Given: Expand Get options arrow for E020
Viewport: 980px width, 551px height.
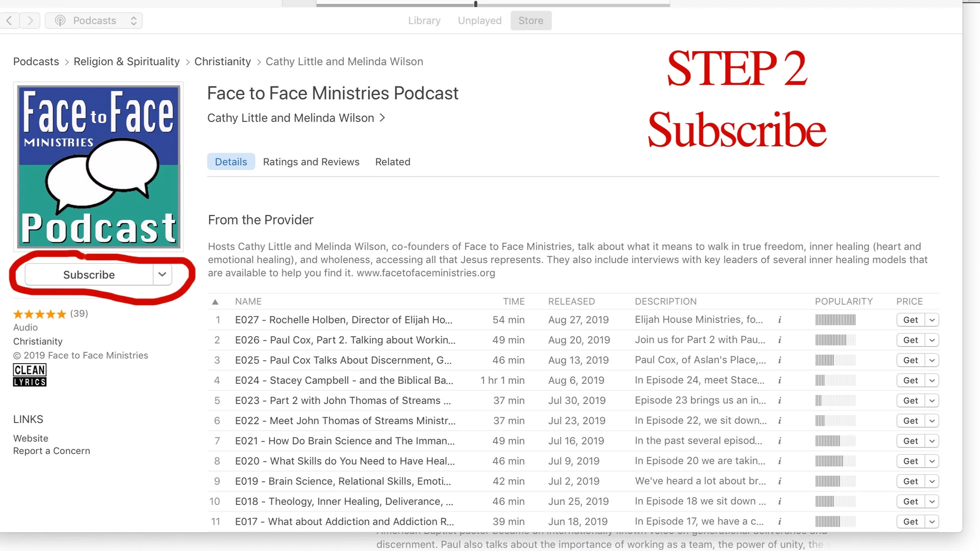Looking at the screenshot, I should click(x=932, y=461).
